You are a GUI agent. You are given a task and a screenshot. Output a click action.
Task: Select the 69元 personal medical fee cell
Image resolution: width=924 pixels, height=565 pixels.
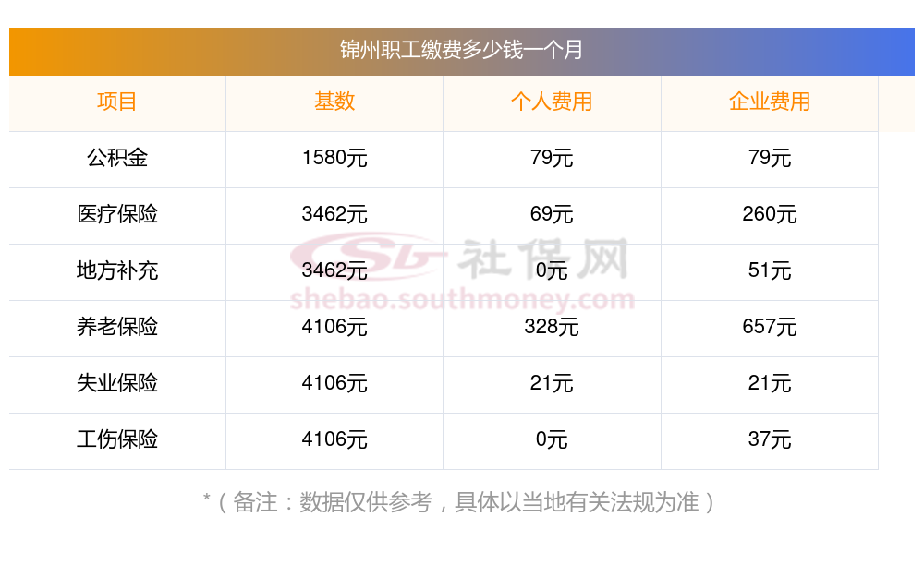pyautogui.click(x=552, y=214)
